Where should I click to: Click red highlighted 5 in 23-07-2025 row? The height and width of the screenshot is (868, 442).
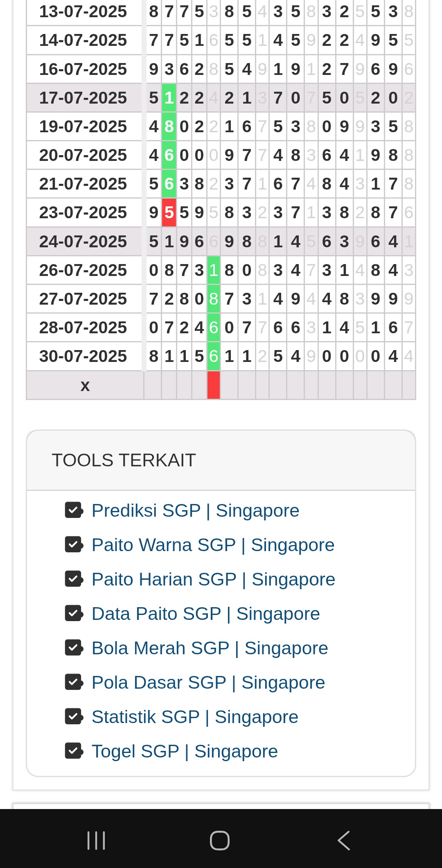pos(169,212)
